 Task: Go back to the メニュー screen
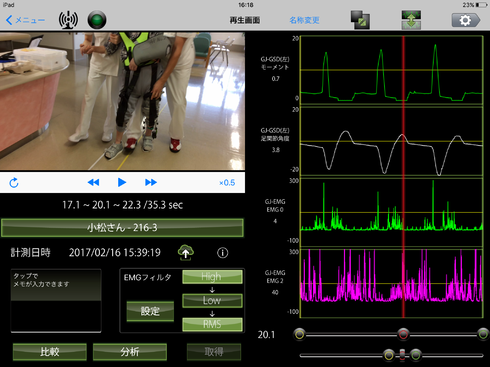point(25,20)
